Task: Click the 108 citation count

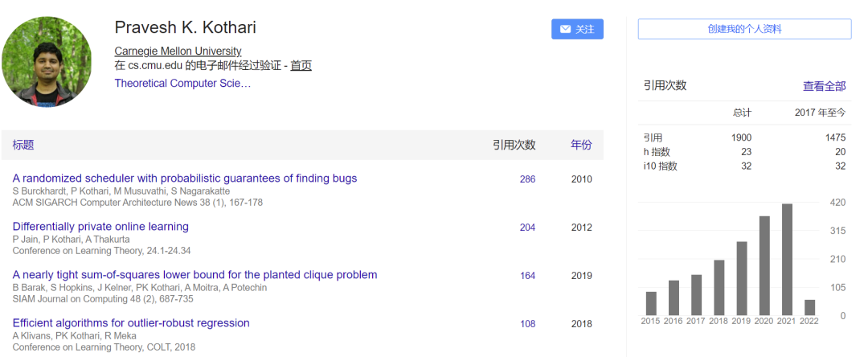Action: tap(527, 324)
